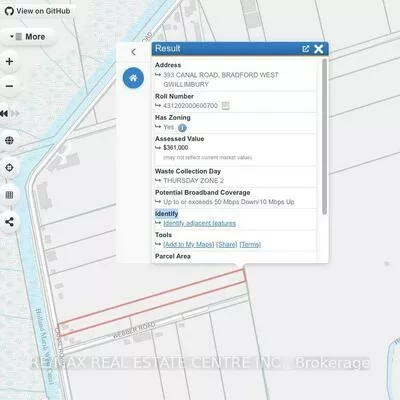Zoom in with the plus button

click(x=10, y=62)
